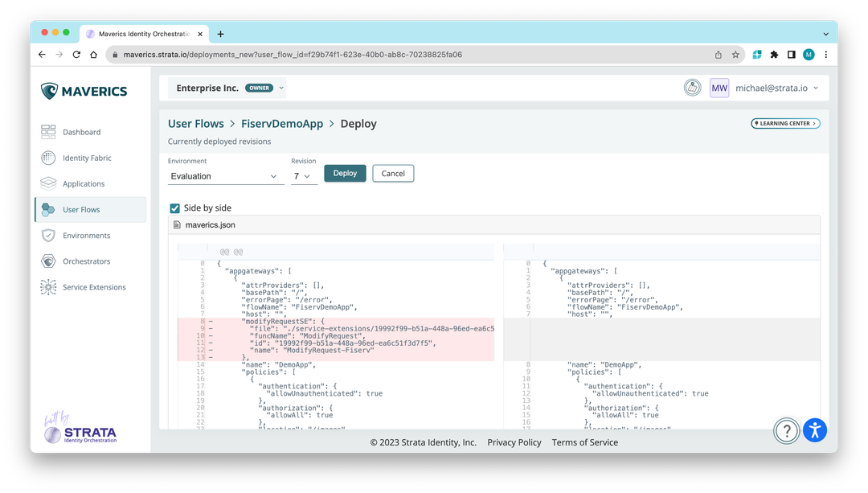Click the browser address bar URL

pos(293,54)
